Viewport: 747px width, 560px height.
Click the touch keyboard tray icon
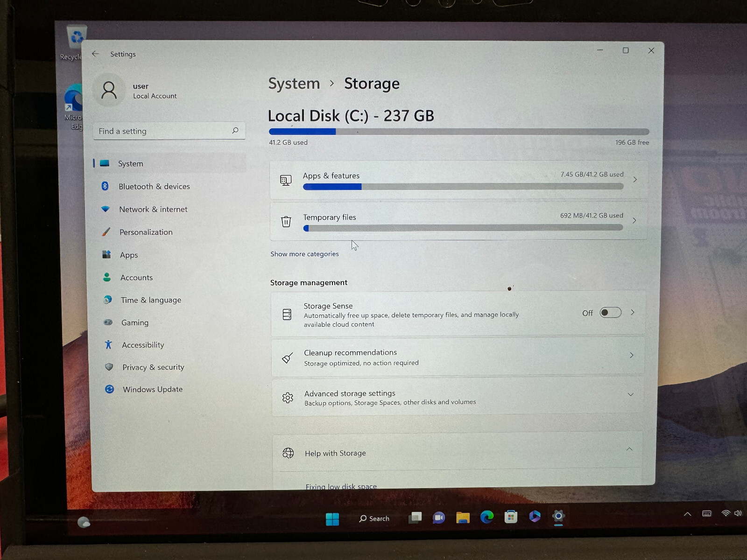[707, 513]
